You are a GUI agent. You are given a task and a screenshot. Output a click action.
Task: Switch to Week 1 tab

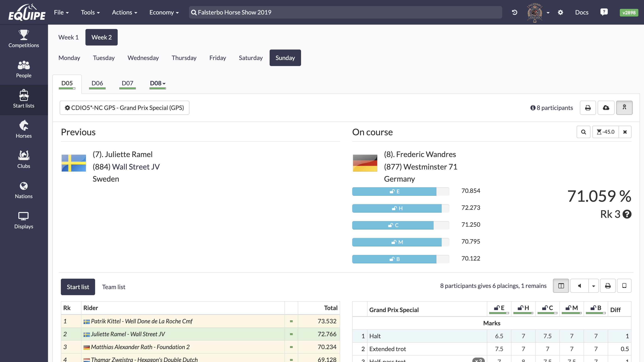69,37
